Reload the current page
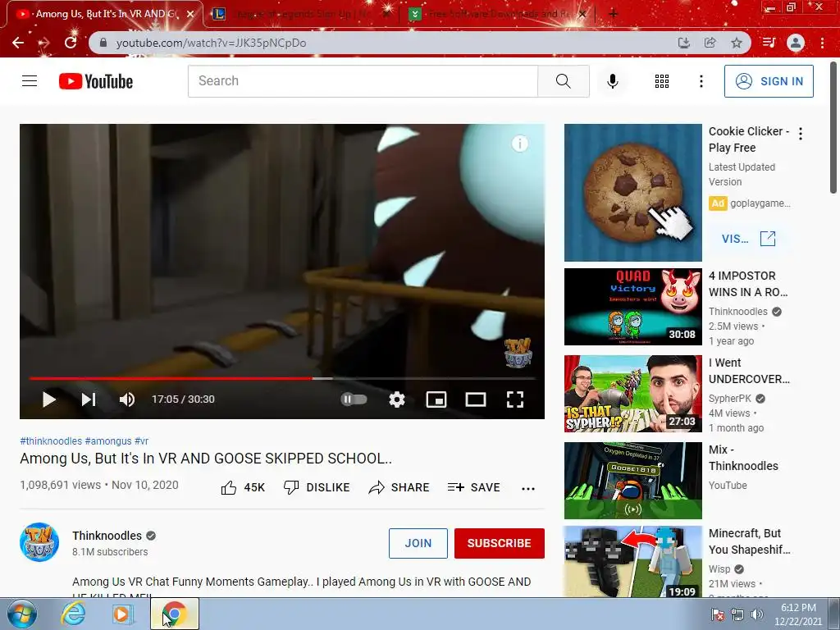 click(x=71, y=43)
